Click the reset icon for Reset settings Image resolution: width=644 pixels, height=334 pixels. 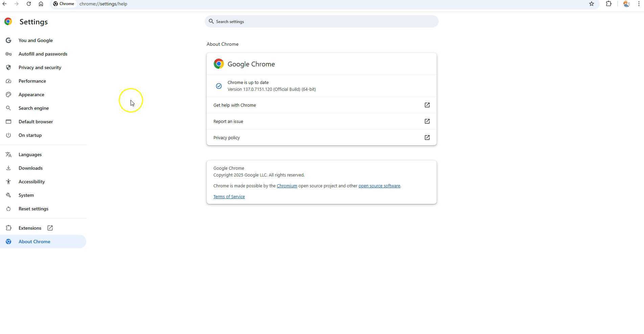pyautogui.click(x=8, y=209)
